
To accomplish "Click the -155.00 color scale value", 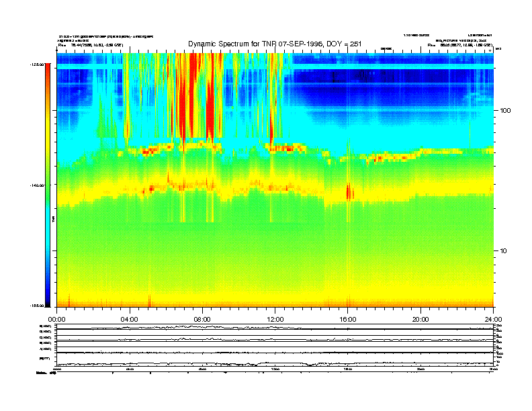I will coord(37,306).
